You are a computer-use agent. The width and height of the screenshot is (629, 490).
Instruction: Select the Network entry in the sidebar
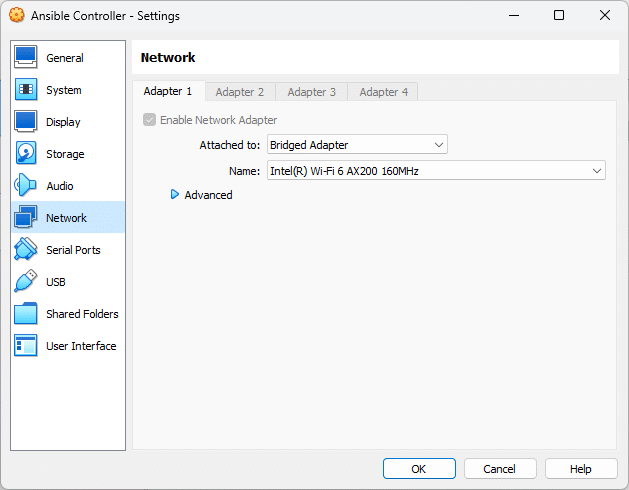click(67, 218)
